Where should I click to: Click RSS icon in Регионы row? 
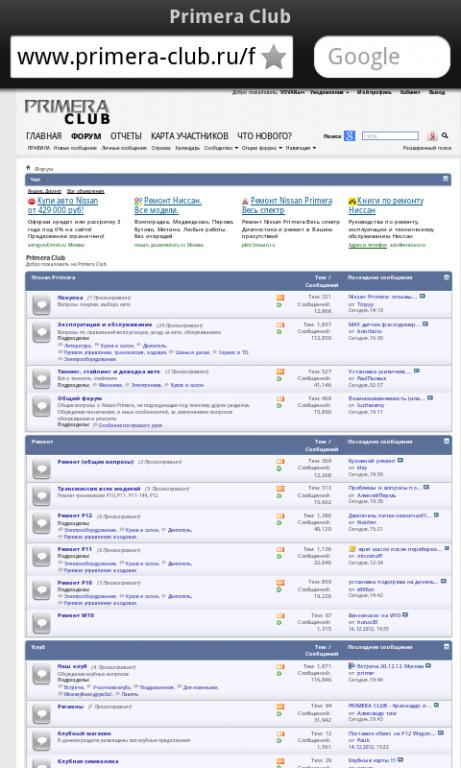pos(280,707)
